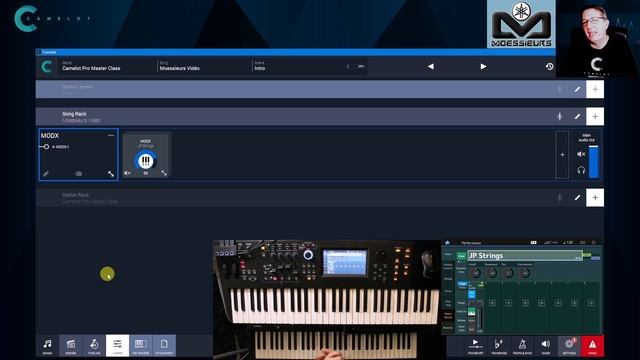Viewport: 640px width, 360px height.
Task: Mute the JP Strings item speaker icon
Action: point(127,173)
